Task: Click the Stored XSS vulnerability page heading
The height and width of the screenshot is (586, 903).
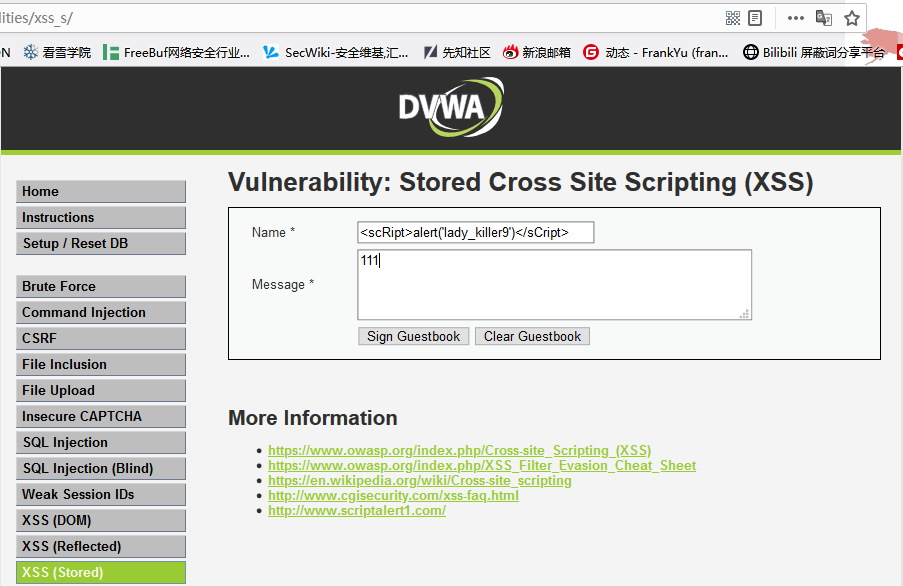Action: 521,182
